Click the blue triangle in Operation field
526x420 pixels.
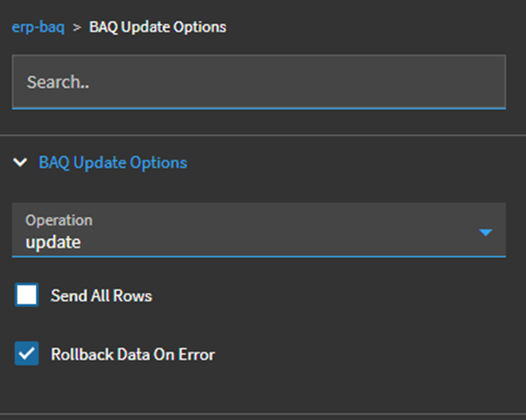coord(486,232)
